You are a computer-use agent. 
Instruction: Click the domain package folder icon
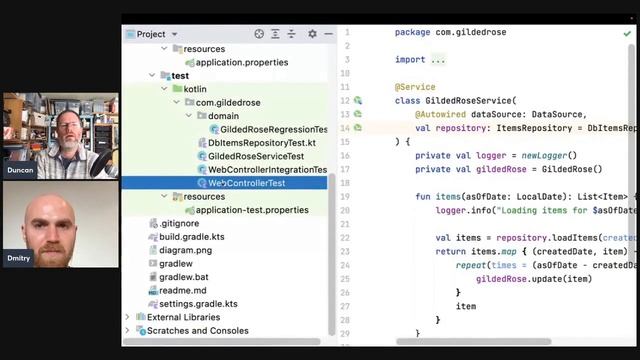[202, 116]
